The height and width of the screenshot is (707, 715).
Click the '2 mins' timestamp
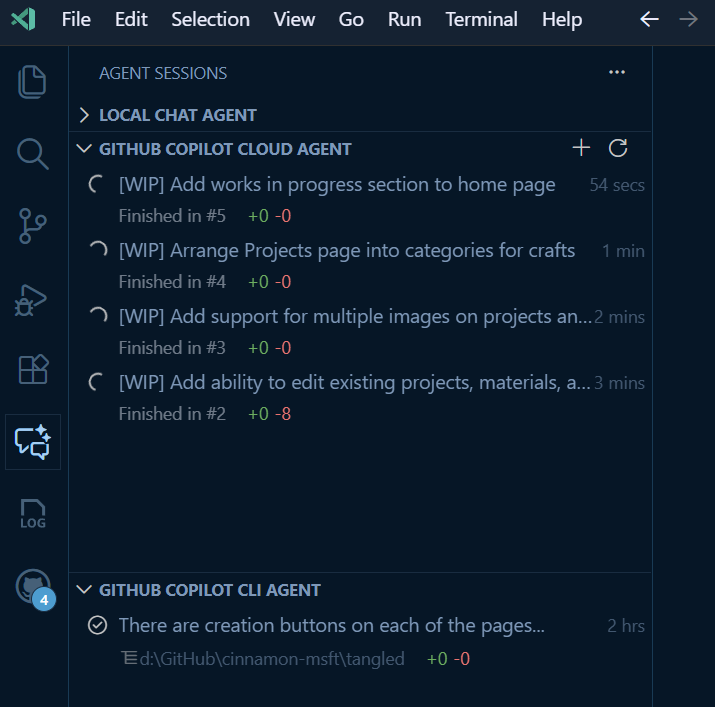619,317
